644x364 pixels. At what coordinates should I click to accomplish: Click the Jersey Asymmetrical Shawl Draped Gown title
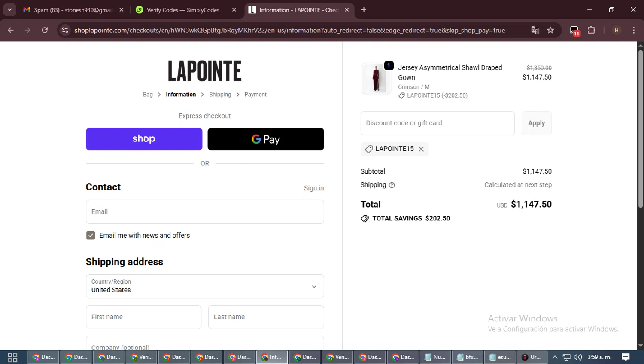450,73
